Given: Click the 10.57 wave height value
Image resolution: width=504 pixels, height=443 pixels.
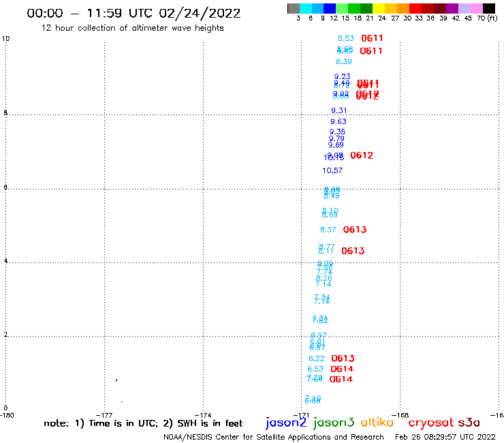Looking at the screenshot, I should pos(332,170).
